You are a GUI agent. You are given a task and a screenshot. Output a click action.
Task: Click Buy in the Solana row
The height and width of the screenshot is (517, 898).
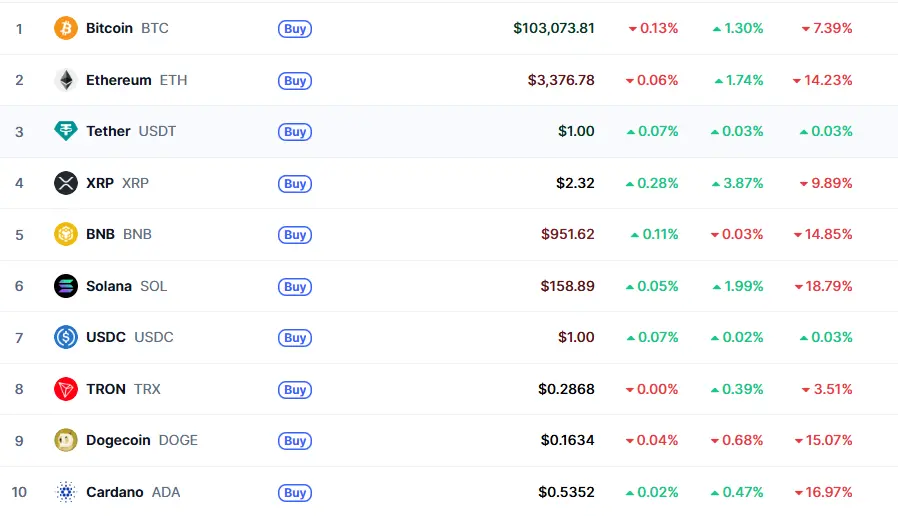tap(295, 286)
